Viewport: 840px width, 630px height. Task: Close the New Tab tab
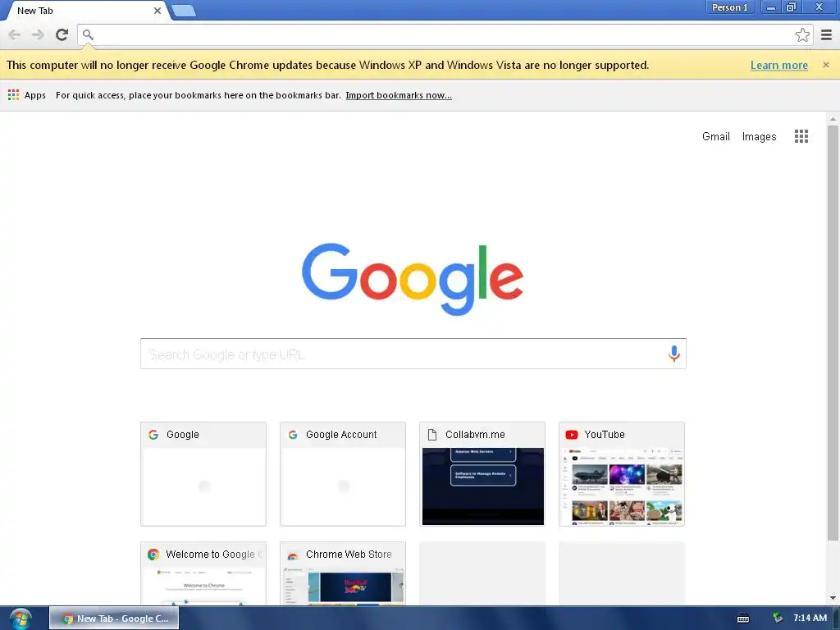[x=157, y=11]
